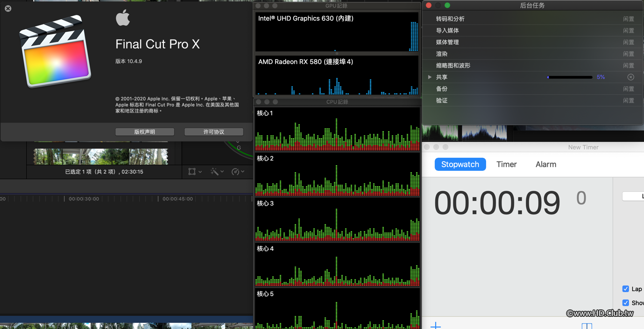This screenshot has width=644, height=329.
Task: Click the white L button in the timer side panel
Action: tap(633, 196)
